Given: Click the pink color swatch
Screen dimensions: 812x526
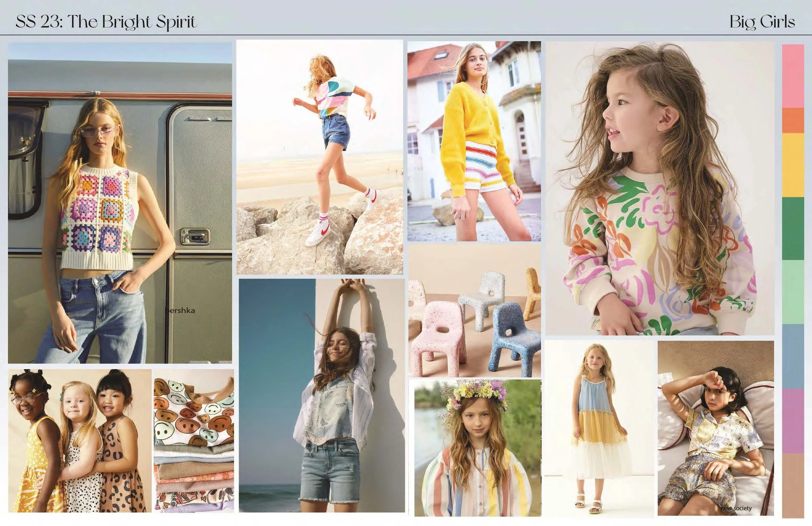Looking at the screenshot, I should [x=793, y=76].
